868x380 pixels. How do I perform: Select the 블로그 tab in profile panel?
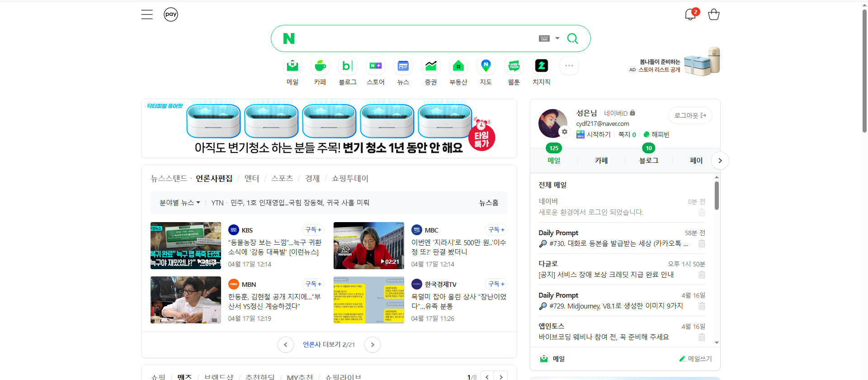649,161
